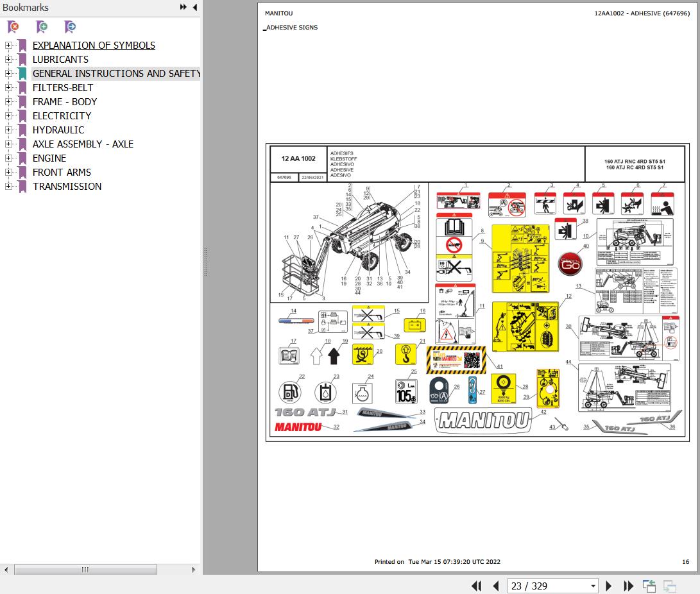Collapse the Bookmarks panel arrow

click(195, 7)
